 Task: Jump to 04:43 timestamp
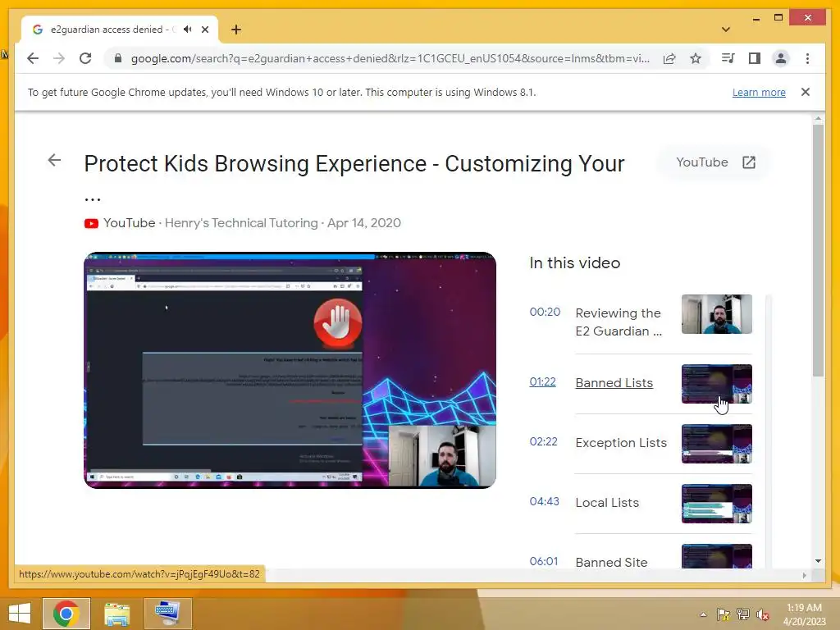(x=545, y=501)
